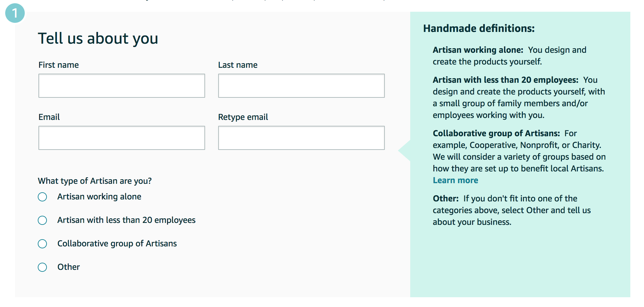Click the "Handmade definitions:" heading

click(x=479, y=28)
